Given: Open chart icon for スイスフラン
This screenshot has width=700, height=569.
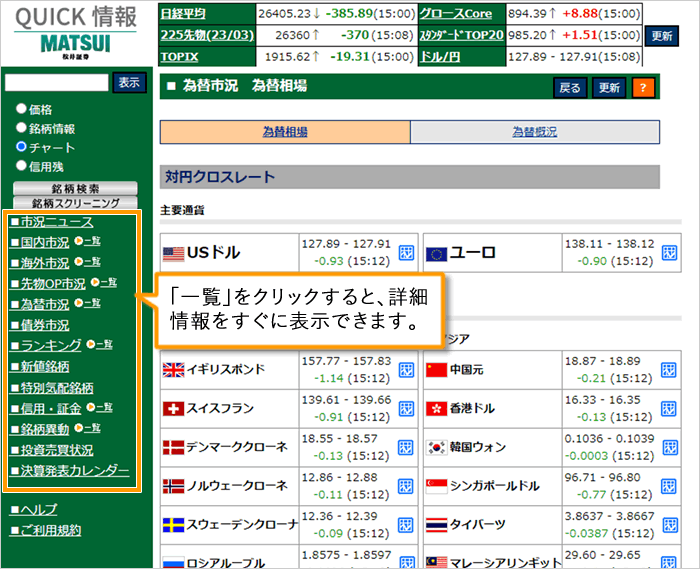Looking at the screenshot, I should [406, 409].
